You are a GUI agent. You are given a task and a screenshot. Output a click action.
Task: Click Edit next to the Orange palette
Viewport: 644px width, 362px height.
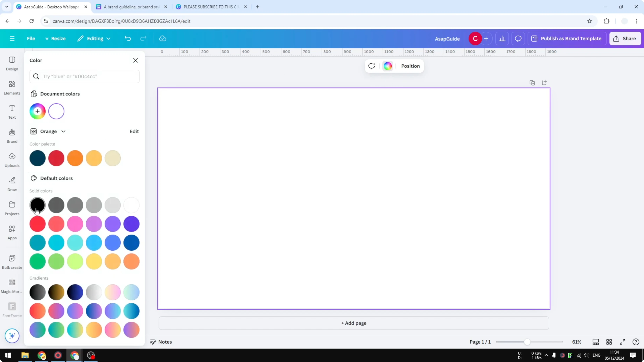(x=134, y=131)
